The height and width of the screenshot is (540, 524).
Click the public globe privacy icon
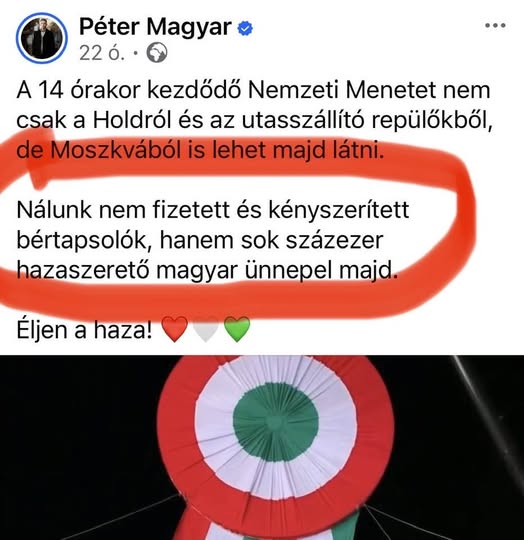tap(157, 53)
